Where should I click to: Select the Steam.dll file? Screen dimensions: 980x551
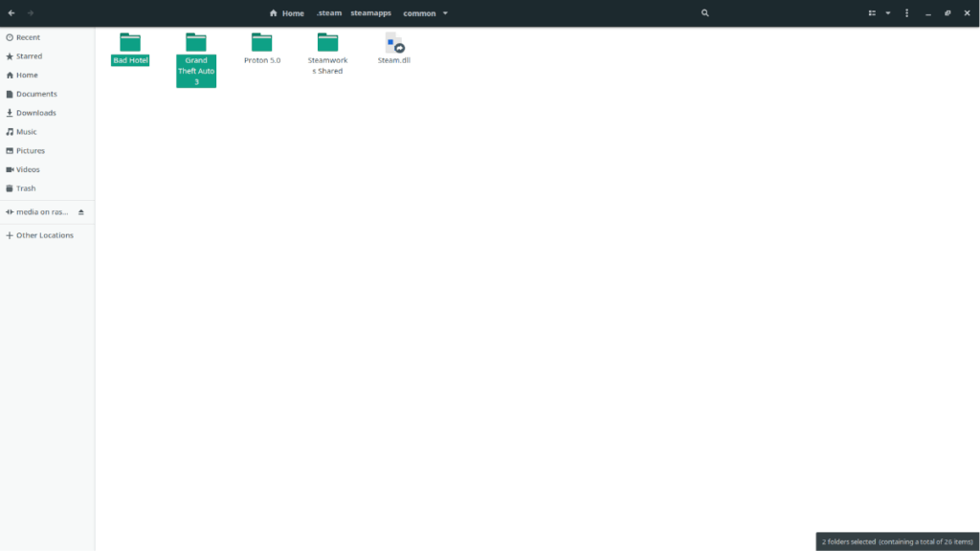(394, 43)
